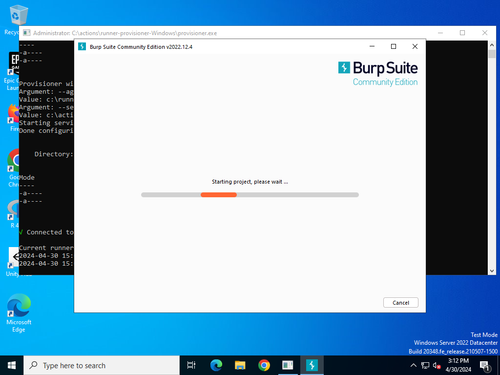500x375 pixels.
Task: Click the Burp Suite v2022.12.4 title text
Action: pos(141,47)
